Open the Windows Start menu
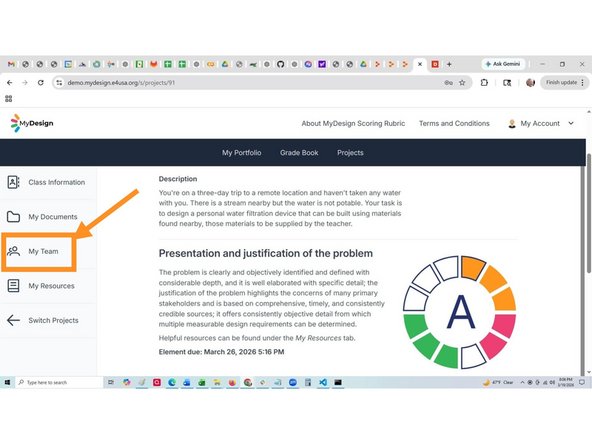 (7, 382)
